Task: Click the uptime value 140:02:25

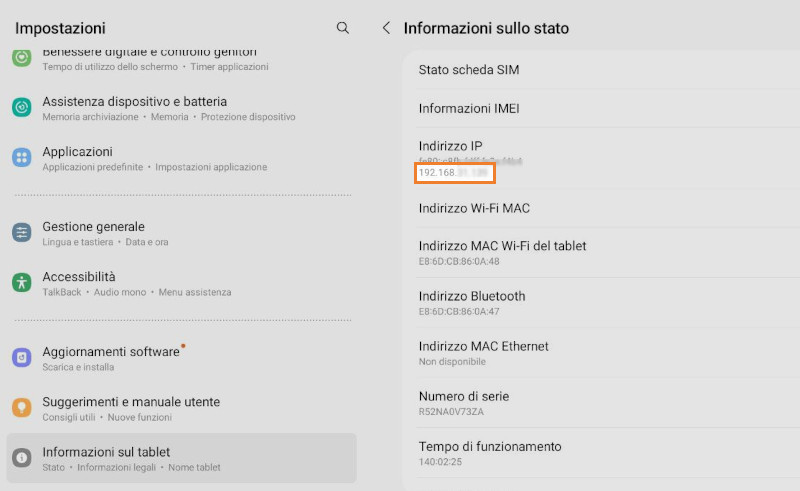Action: click(x=440, y=462)
